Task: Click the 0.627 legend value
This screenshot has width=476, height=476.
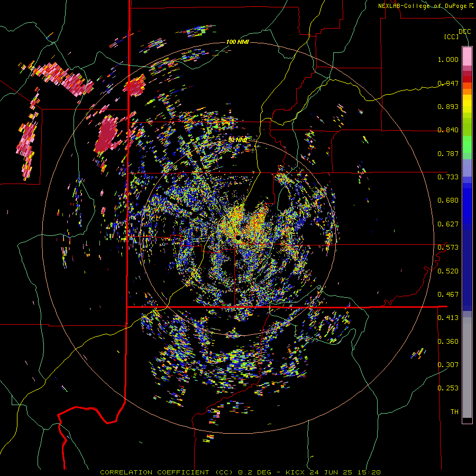Action: pyautogui.click(x=448, y=224)
